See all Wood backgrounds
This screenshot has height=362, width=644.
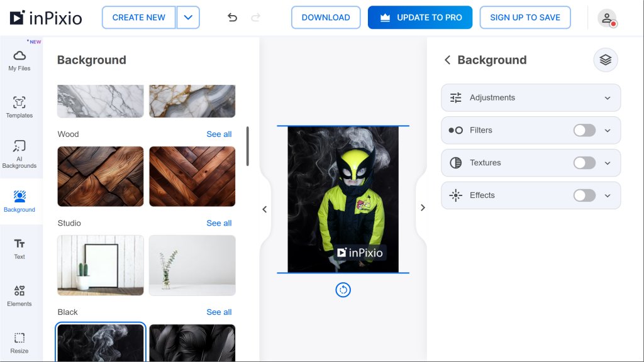click(x=219, y=134)
